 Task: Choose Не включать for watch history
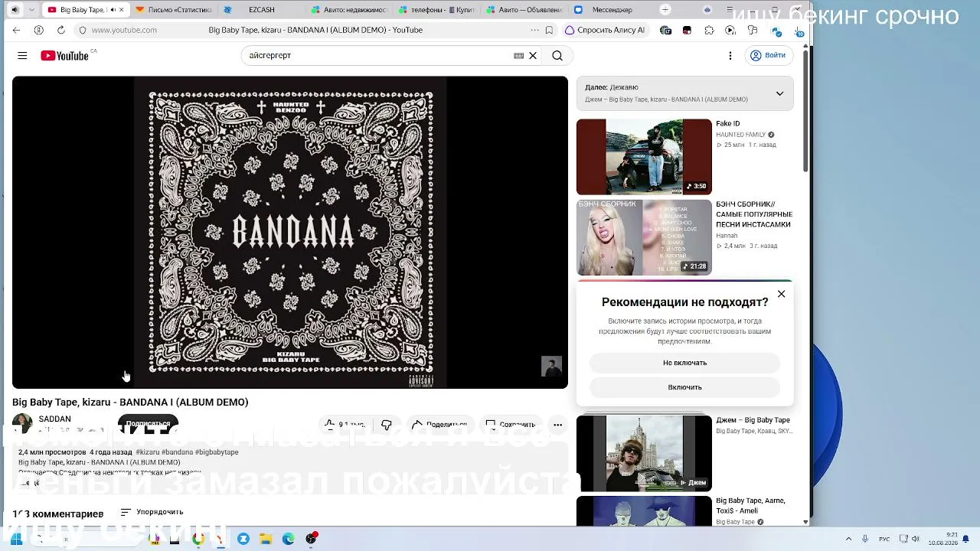(x=684, y=363)
